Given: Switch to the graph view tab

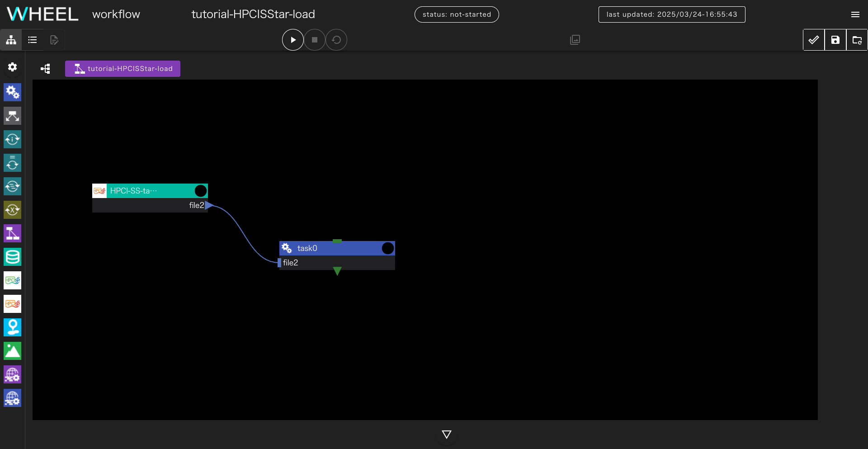Looking at the screenshot, I should pos(11,40).
